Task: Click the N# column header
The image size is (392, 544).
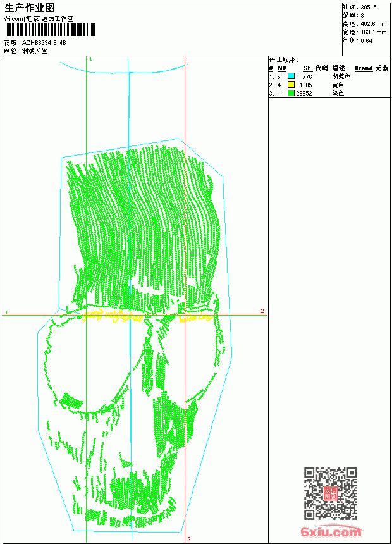Action: (x=282, y=68)
